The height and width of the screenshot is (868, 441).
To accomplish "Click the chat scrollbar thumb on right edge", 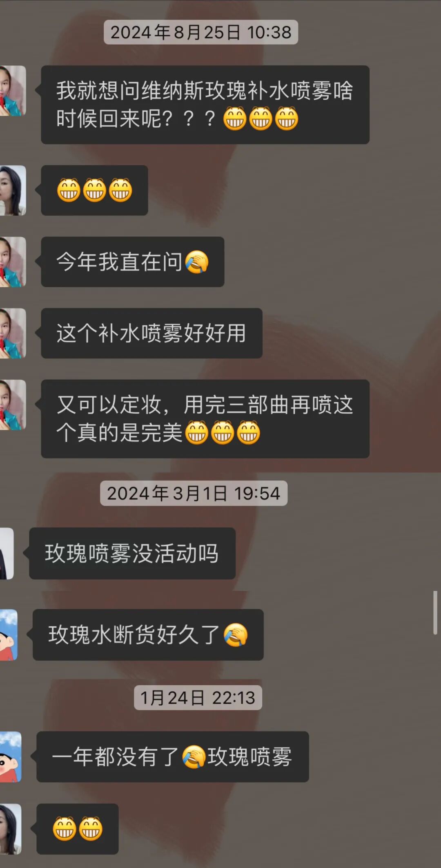I will (435, 613).
